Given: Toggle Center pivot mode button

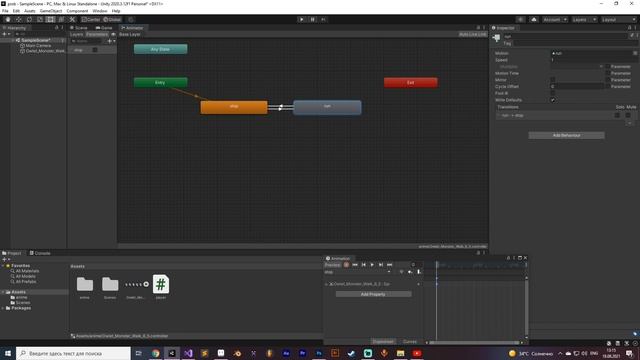Looking at the screenshot, I should pyautogui.click(x=91, y=20).
